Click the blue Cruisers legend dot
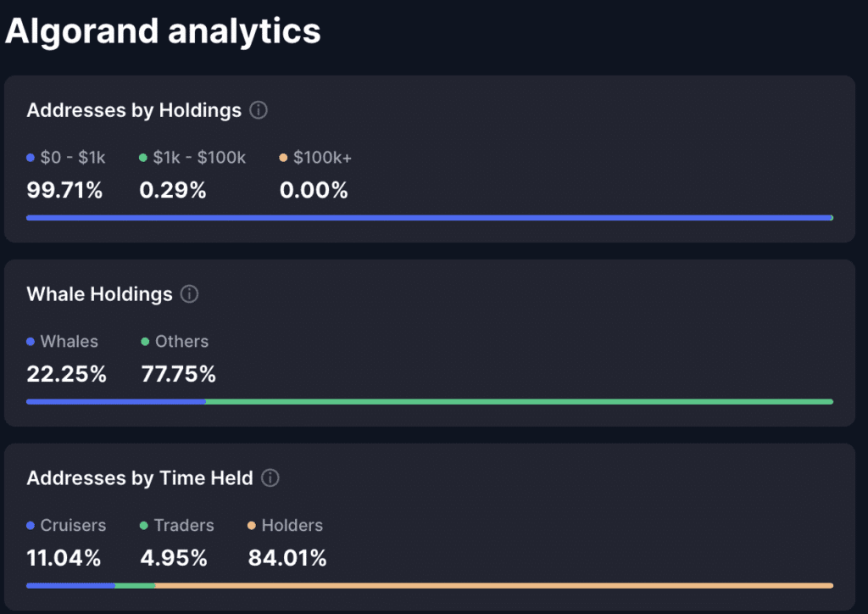This screenshot has height=614, width=868. 31,526
